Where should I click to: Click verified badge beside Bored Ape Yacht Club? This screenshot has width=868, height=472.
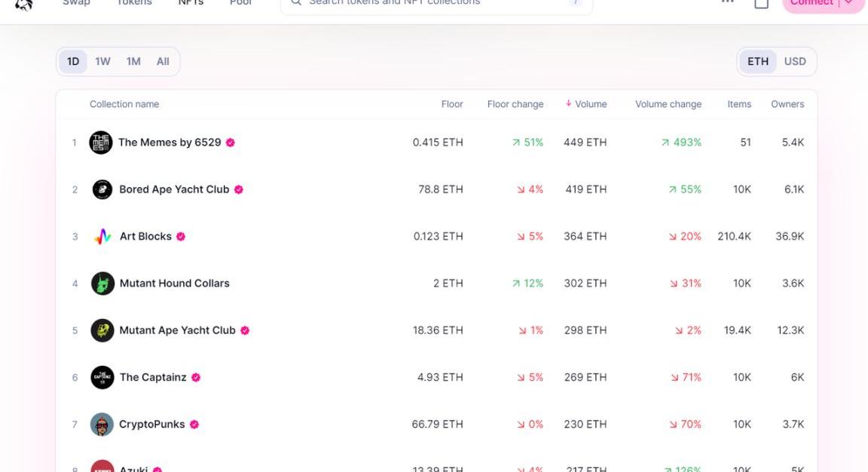239,189
